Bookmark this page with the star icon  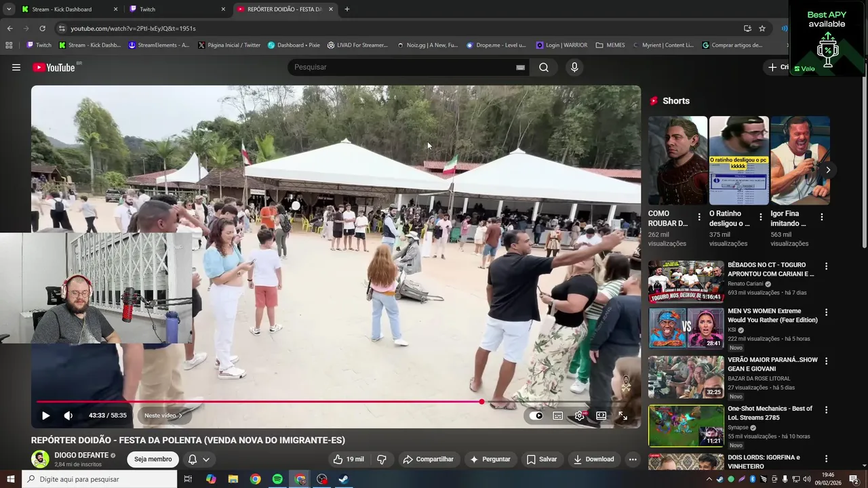tap(762, 28)
